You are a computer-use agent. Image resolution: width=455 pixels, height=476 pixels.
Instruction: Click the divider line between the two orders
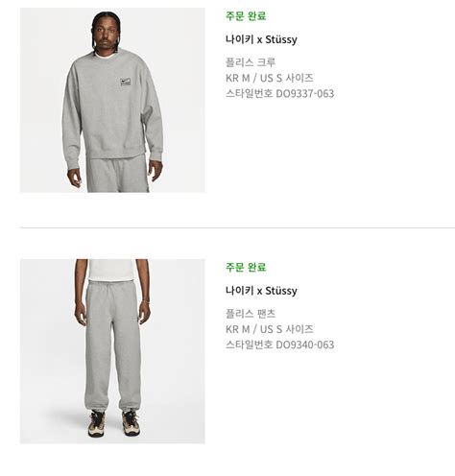tap(237, 227)
